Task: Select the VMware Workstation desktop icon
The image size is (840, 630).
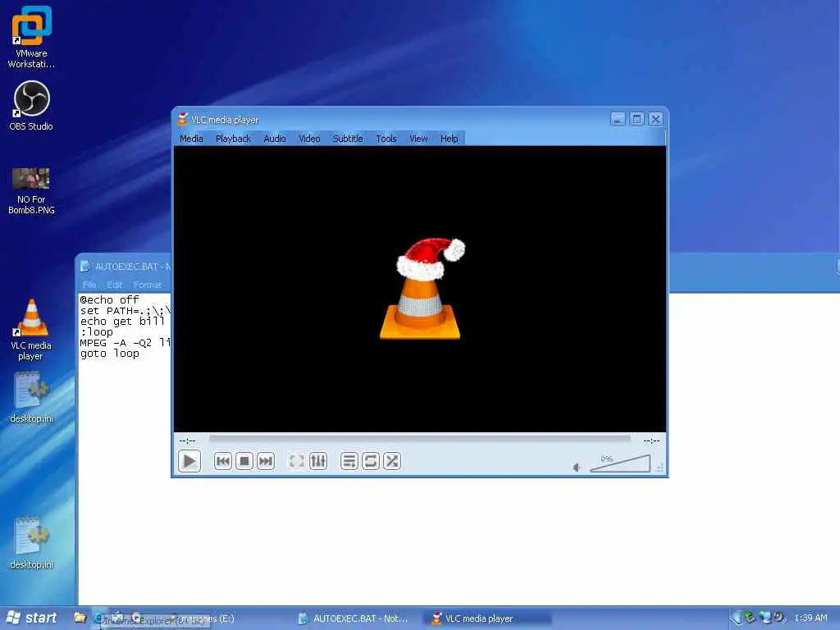Action: tap(31, 38)
